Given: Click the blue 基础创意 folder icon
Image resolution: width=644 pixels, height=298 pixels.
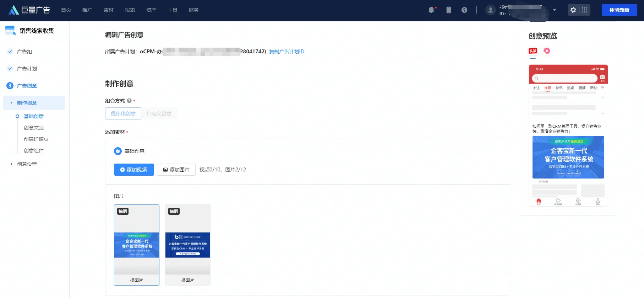Looking at the screenshot, I should tap(118, 151).
